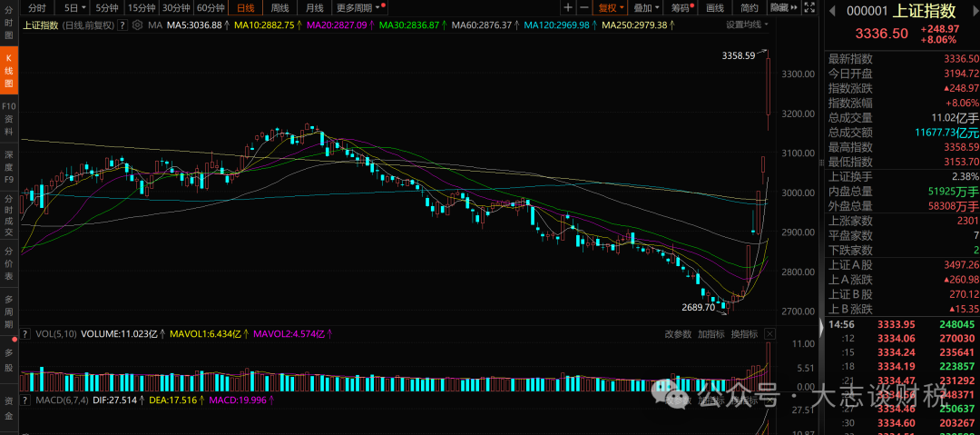Click the zoom in plus icon
This screenshot has width=980, height=435.
[568, 8]
